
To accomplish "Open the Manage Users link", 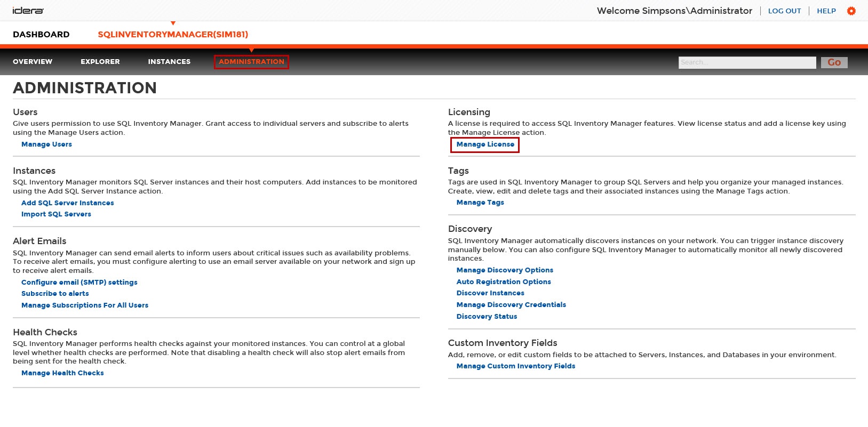I will tap(46, 144).
